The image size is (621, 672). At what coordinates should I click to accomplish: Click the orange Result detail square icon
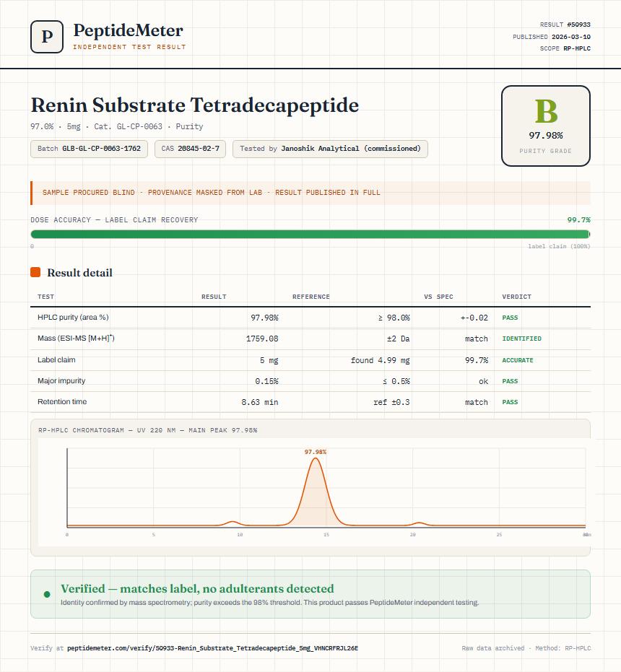point(35,272)
